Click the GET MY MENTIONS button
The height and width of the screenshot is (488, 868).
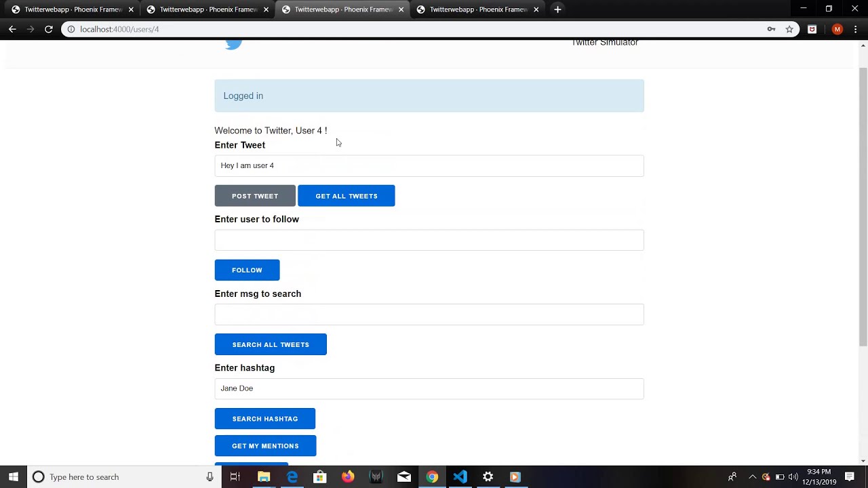tap(265, 446)
